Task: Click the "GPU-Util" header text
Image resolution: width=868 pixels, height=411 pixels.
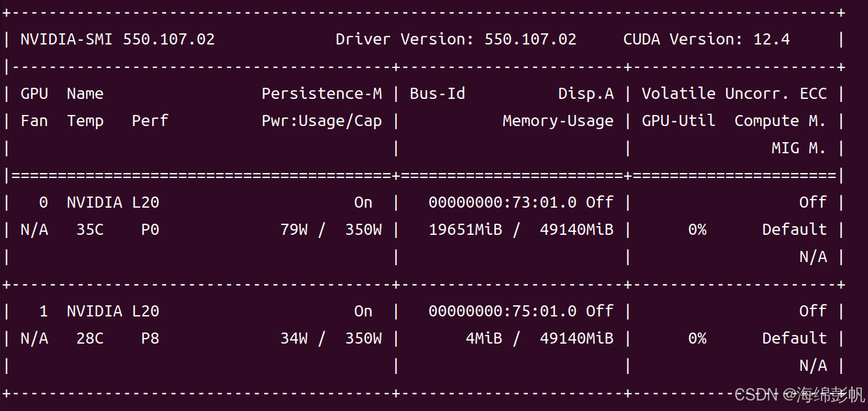Action: point(678,121)
